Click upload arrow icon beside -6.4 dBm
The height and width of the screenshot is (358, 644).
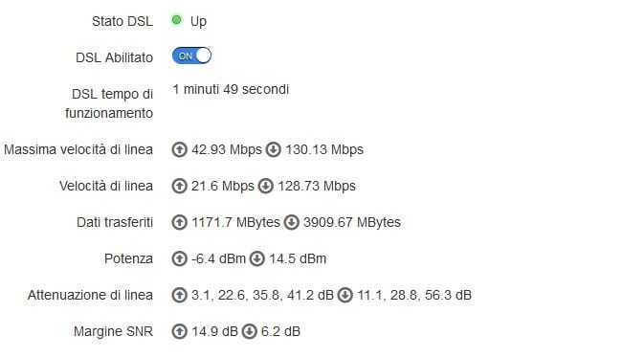pyautogui.click(x=180, y=258)
